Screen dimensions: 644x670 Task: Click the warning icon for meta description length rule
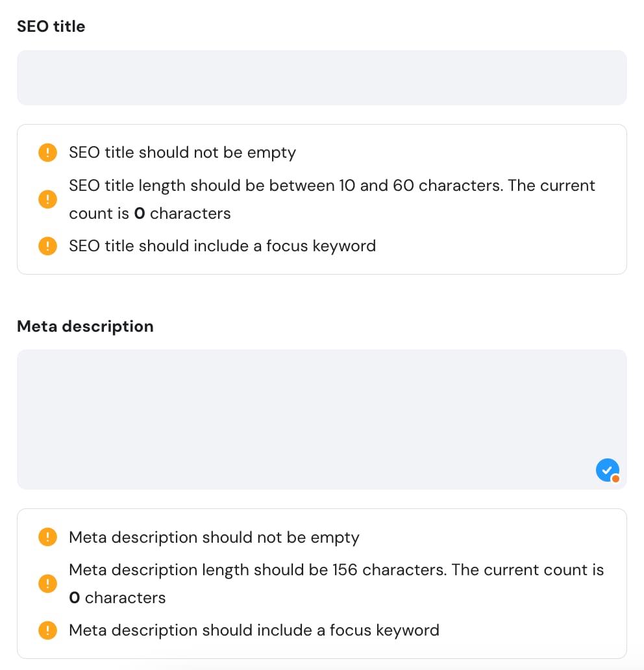[47, 584]
